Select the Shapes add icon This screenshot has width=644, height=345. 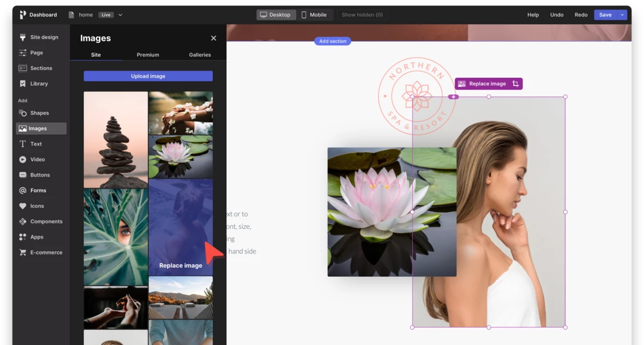(23, 113)
